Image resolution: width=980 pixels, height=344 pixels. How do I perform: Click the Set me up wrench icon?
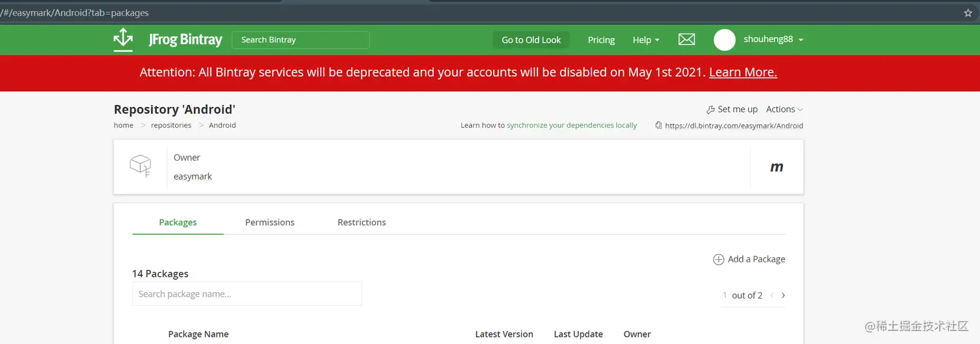point(710,109)
